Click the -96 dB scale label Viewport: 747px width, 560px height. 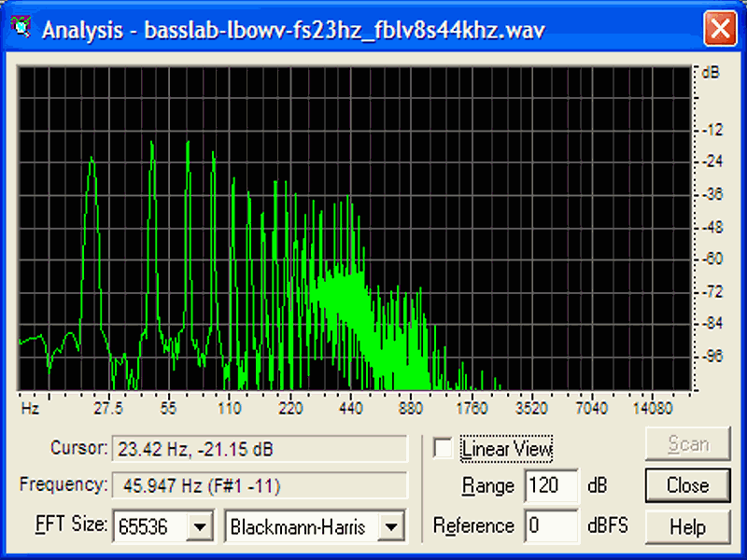712,356
